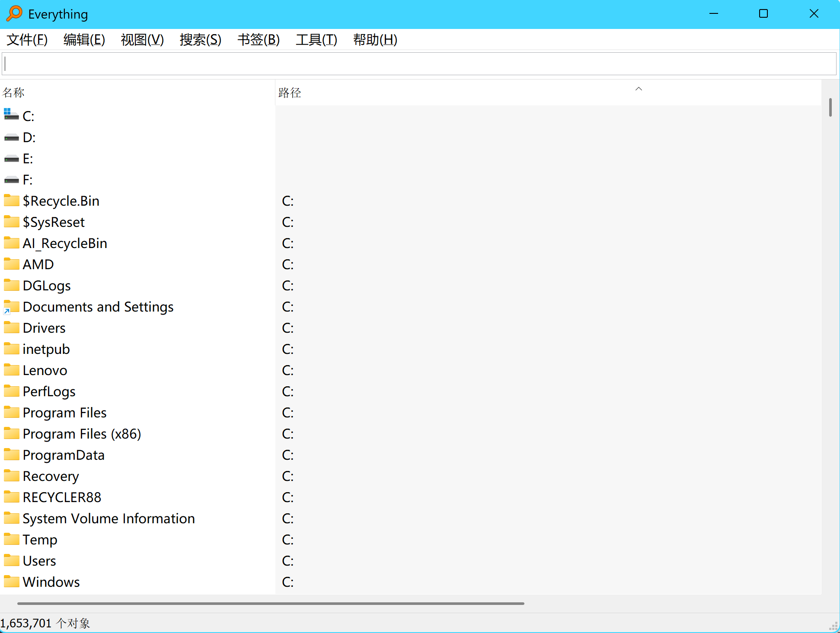This screenshot has width=840, height=633.
Task: Click the vertical scrollbar thumb
Action: 830,107
